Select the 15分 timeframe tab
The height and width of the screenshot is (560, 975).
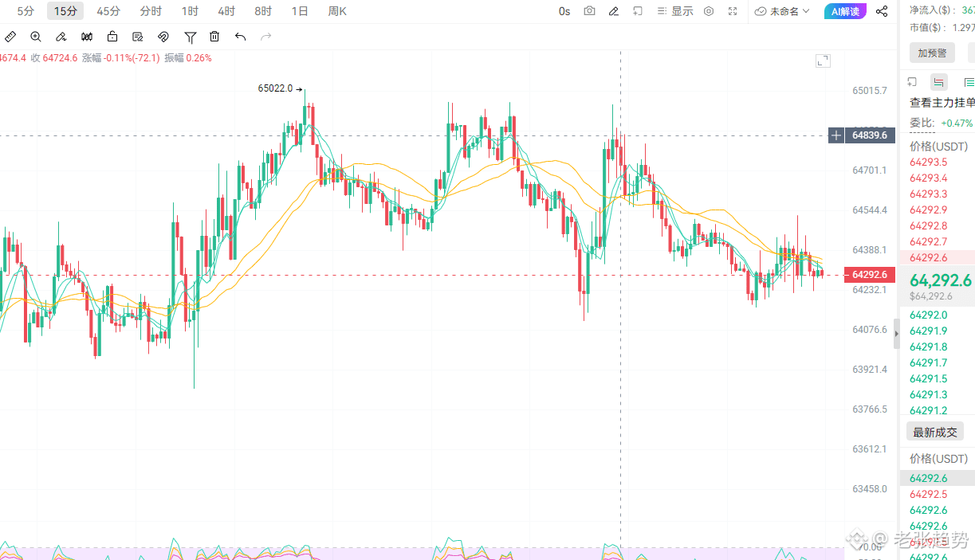click(66, 11)
